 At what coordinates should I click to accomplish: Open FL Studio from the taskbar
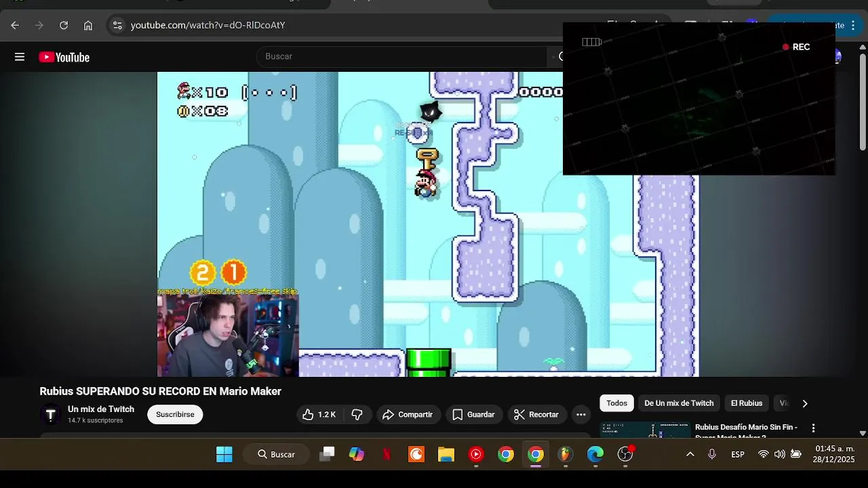tap(566, 454)
